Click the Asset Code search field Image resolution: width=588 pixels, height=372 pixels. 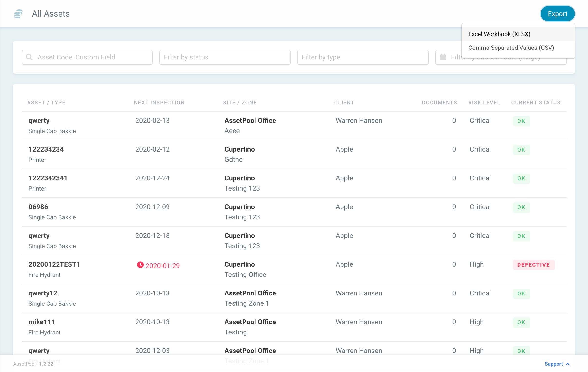87,57
